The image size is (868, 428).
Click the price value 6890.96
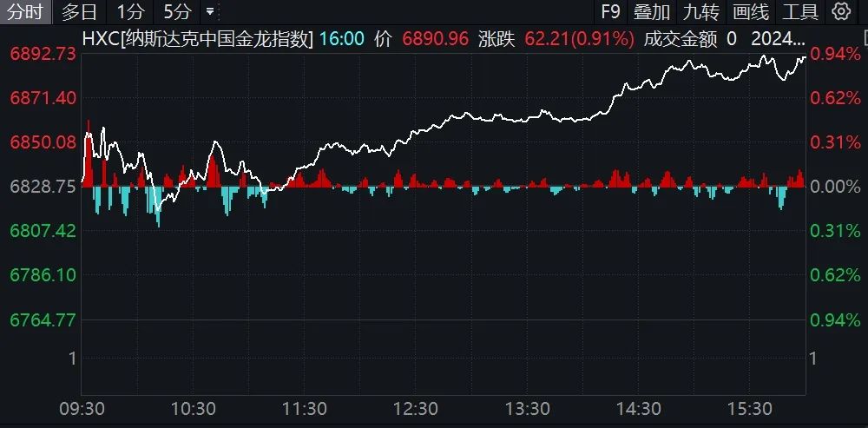[x=435, y=39]
